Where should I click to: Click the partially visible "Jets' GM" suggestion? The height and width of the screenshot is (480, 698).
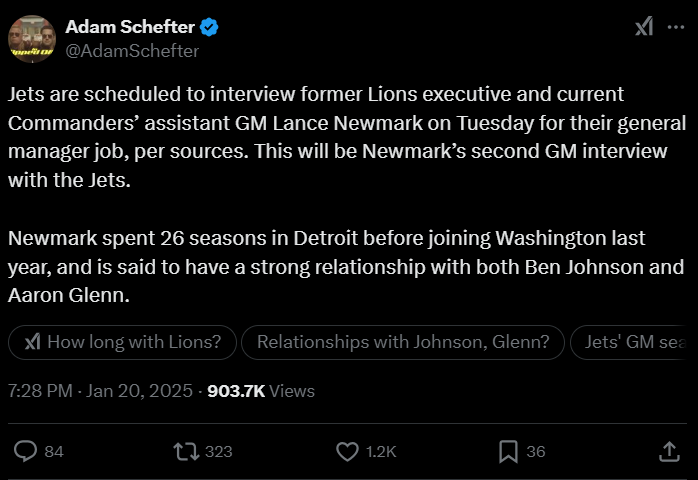click(634, 342)
